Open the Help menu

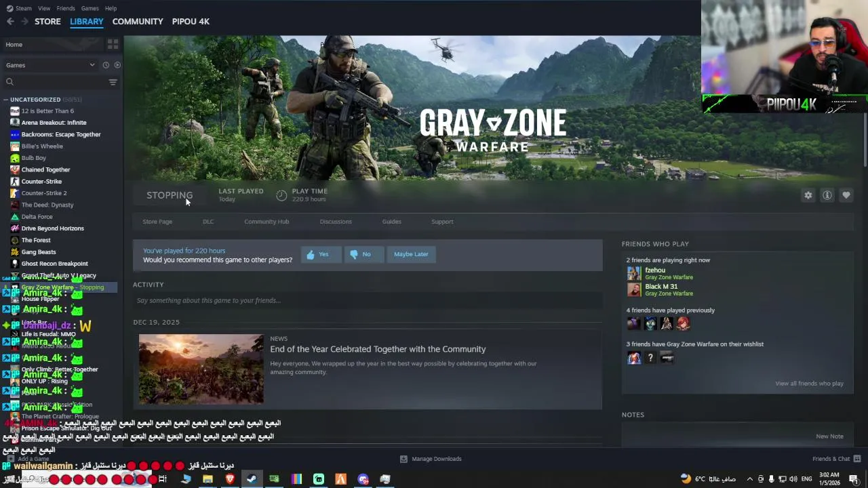coord(111,8)
